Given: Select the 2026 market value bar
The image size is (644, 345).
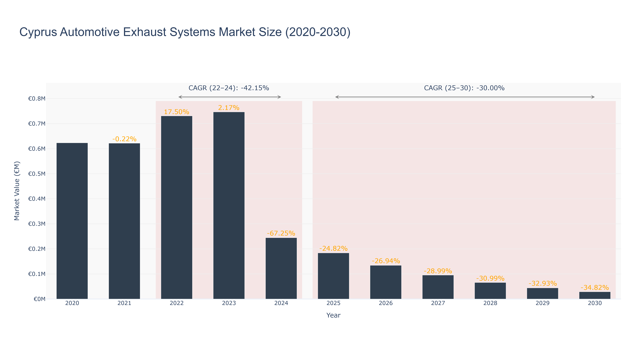Looking at the screenshot, I should 385,282.
